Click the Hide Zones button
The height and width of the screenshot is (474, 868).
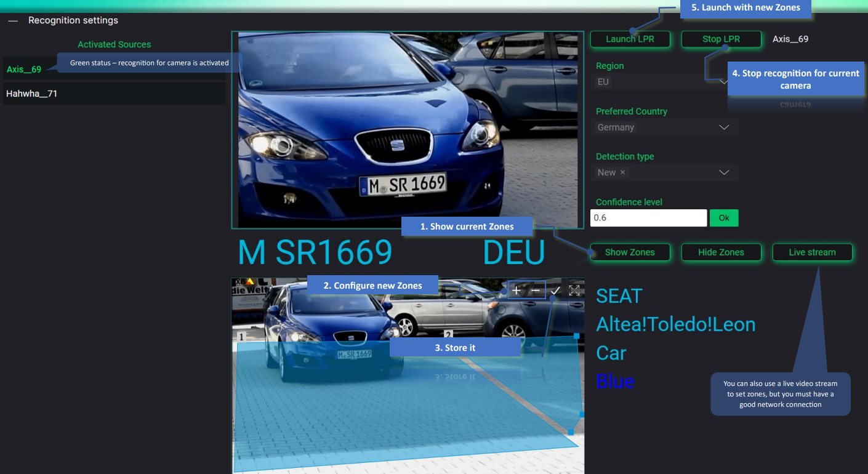(721, 252)
